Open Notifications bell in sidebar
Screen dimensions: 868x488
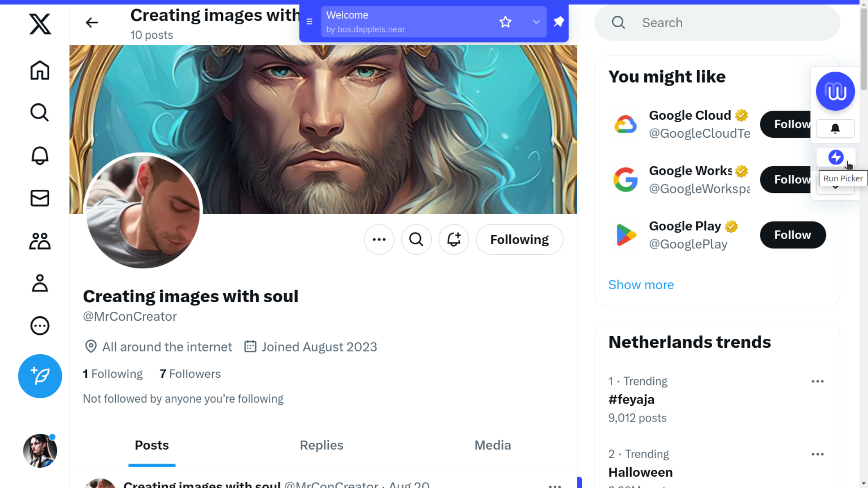point(40,155)
